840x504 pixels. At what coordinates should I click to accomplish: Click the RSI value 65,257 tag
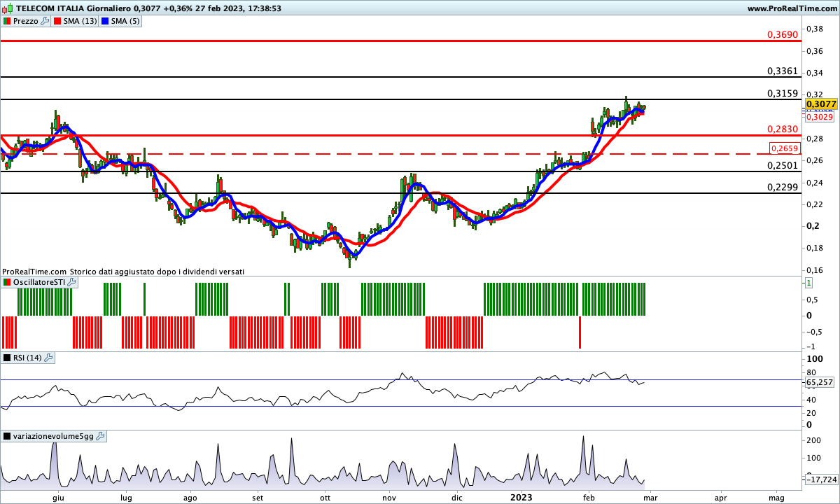pos(820,383)
